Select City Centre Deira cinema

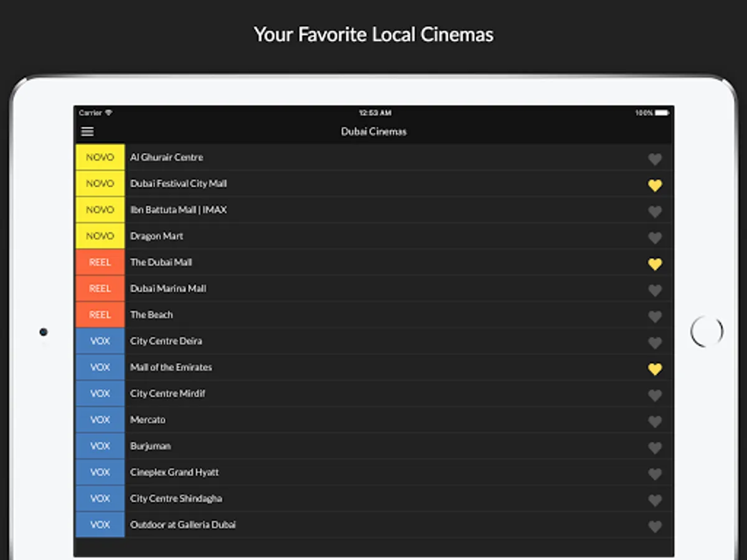[374, 341]
